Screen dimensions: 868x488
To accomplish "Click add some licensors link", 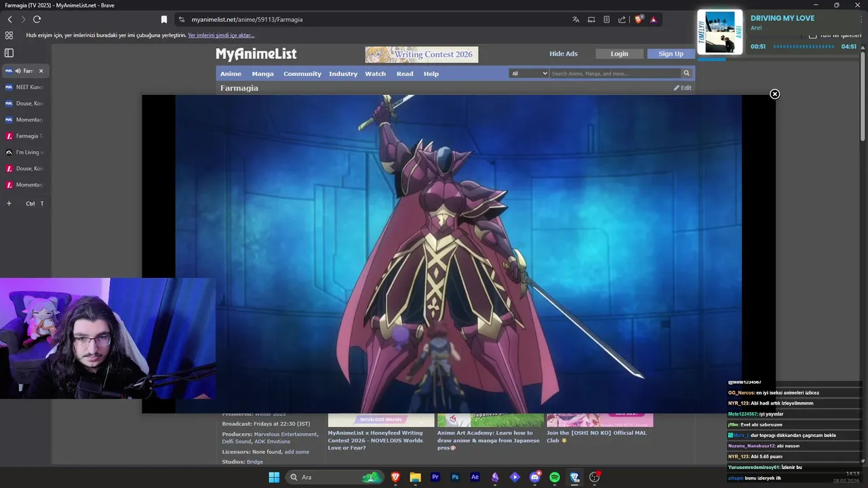I will coord(296,451).
